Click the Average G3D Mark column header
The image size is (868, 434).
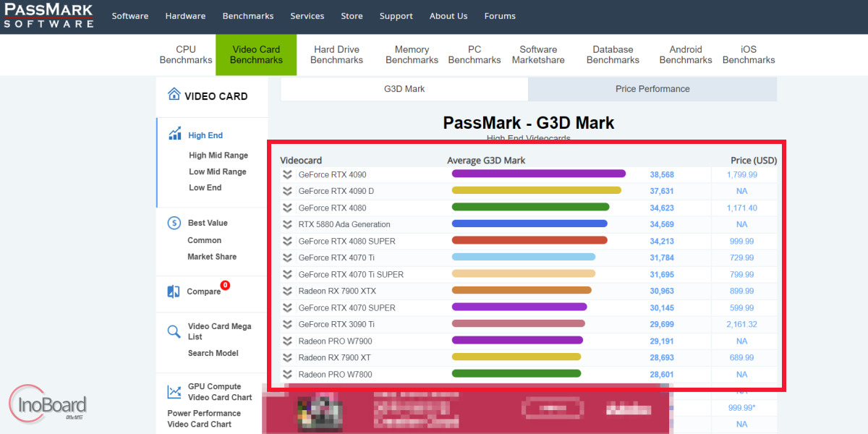pyautogui.click(x=486, y=160)
